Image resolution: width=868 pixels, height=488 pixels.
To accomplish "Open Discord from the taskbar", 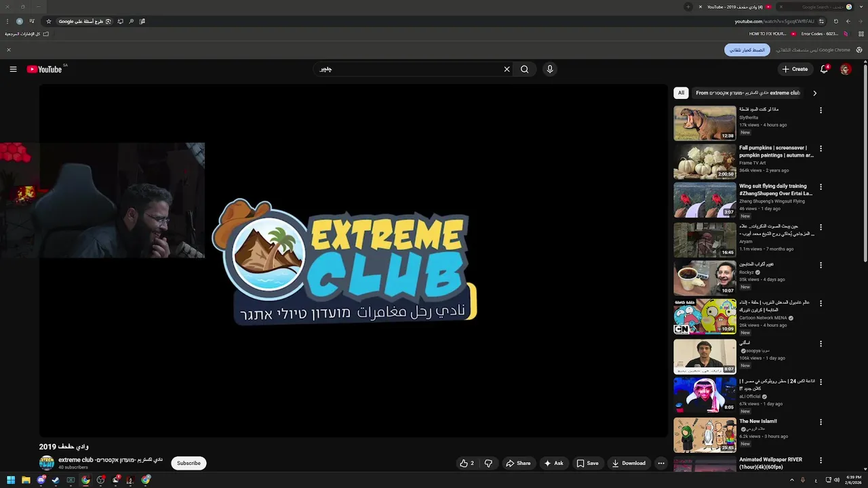I will [41, 480].
